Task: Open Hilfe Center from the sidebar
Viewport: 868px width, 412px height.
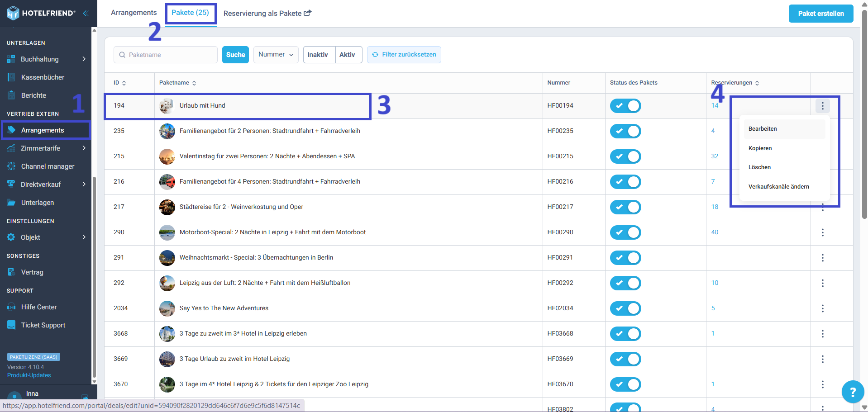Action: click(39, 307)
